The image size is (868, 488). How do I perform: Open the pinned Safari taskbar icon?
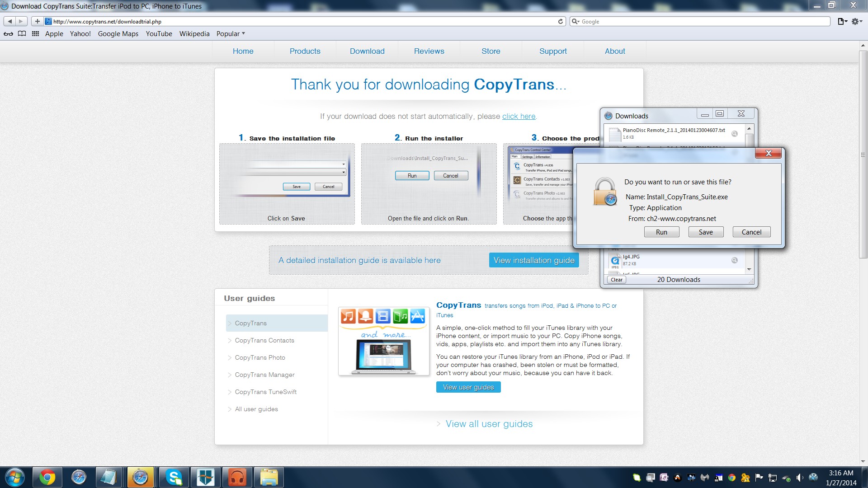[x=79, y=477]
